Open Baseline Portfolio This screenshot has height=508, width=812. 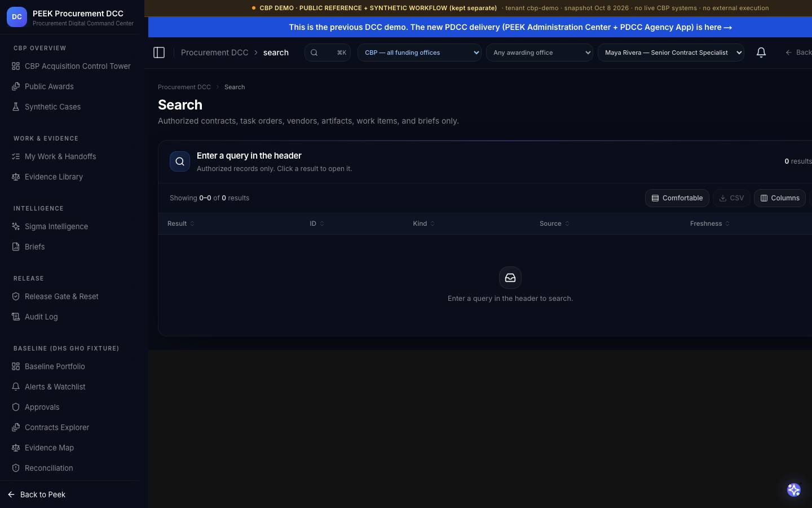click(x=71, y=366)
